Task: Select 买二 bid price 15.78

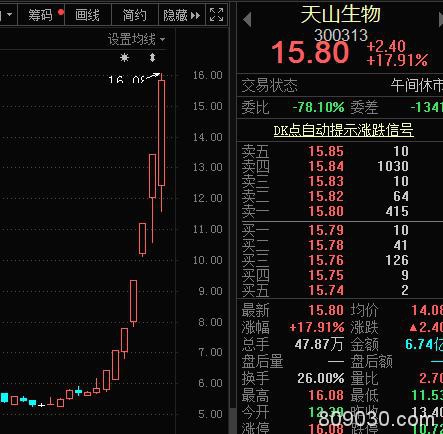Action: 326,245
